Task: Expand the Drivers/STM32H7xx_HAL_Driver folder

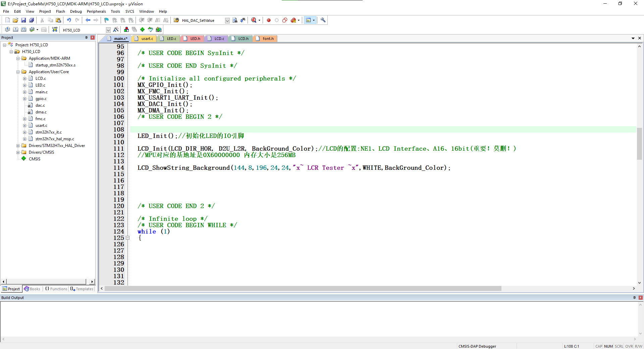Action: [x=18, y=146]
